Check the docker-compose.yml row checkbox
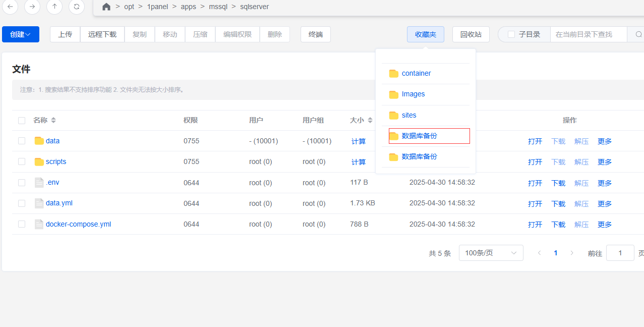644x327 pixels. [x=22, y=224]
